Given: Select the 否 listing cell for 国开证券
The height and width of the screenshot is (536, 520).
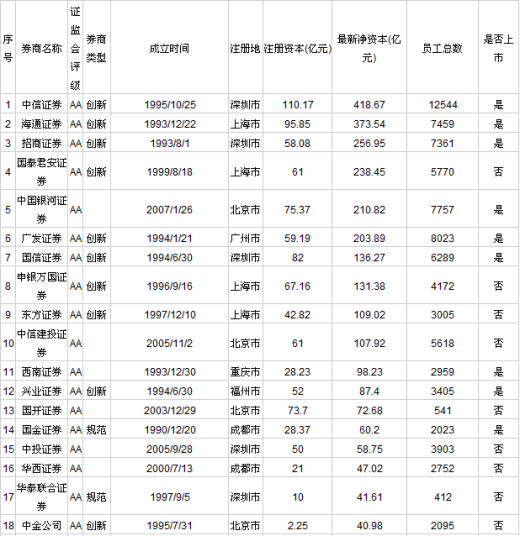Looking at the screenshot, I should click(498, 410).
